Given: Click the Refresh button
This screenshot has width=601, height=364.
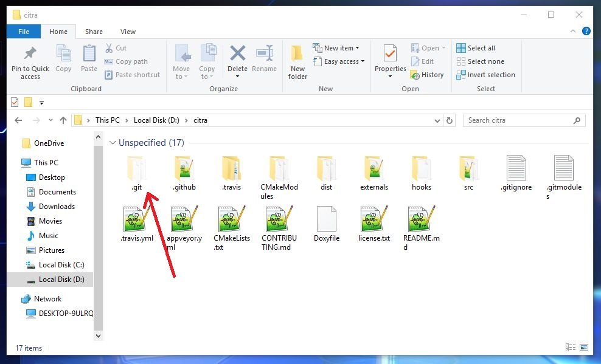Looking at the screenshot, I should (x=449, y=120).
